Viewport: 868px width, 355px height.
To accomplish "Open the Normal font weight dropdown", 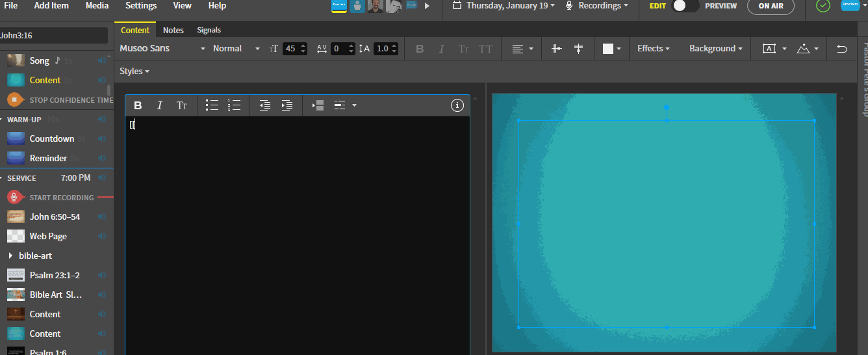I will (236, 49).
